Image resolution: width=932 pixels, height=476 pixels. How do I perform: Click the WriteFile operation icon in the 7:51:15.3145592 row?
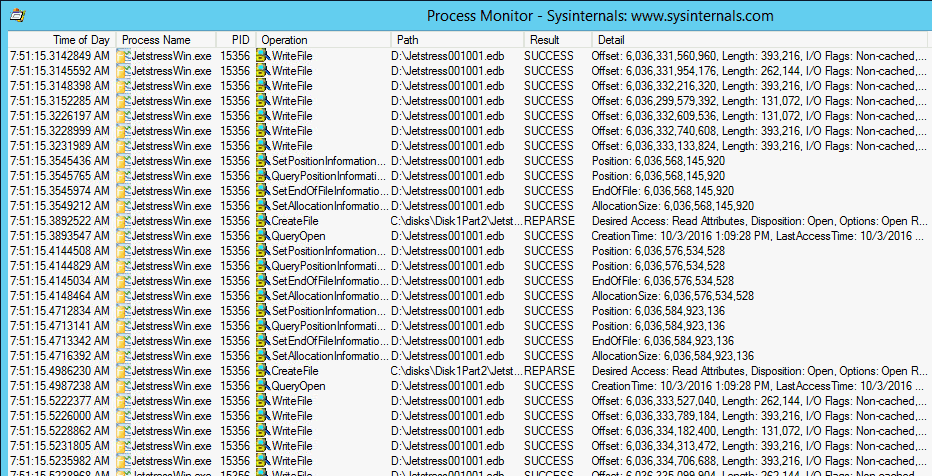click(263, 71)
